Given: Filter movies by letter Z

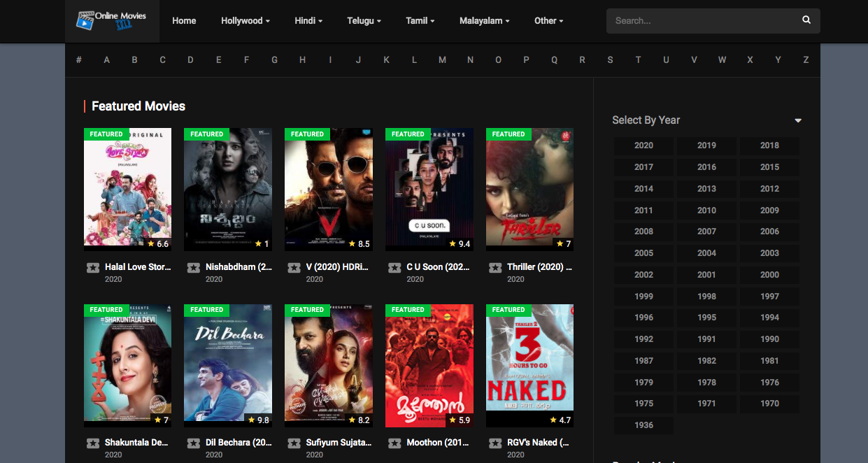Looking at the screenshot, I should (x=806, y=60).
